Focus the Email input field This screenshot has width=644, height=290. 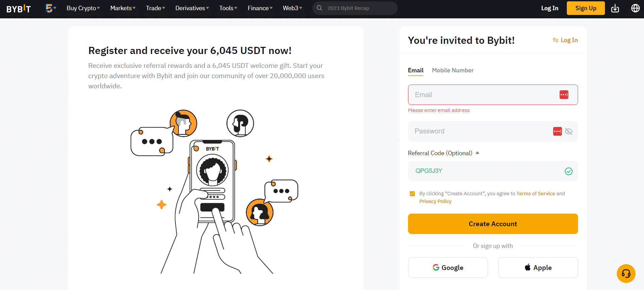[493, 95]
